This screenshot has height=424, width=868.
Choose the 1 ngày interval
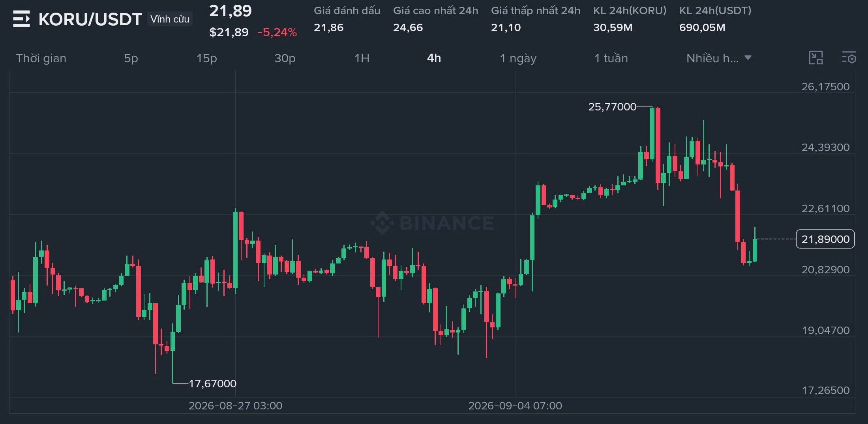[518, 58]
